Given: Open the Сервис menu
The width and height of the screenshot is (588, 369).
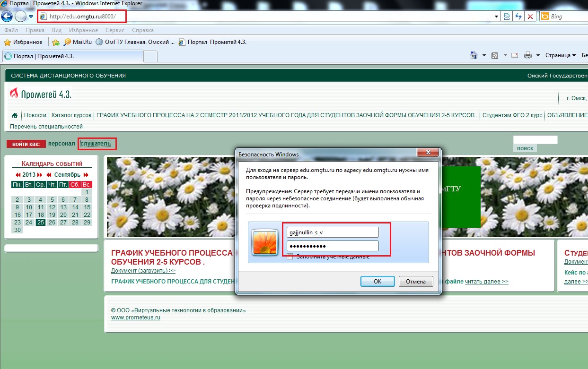Looking at the screenshot, I should pos(115,30).
